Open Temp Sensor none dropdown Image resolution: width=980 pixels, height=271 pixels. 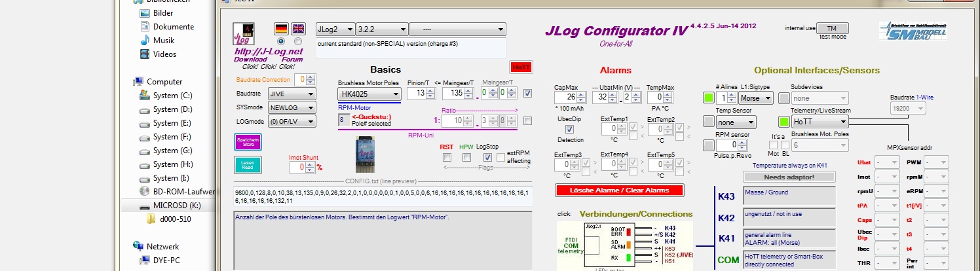pos(736,122)
